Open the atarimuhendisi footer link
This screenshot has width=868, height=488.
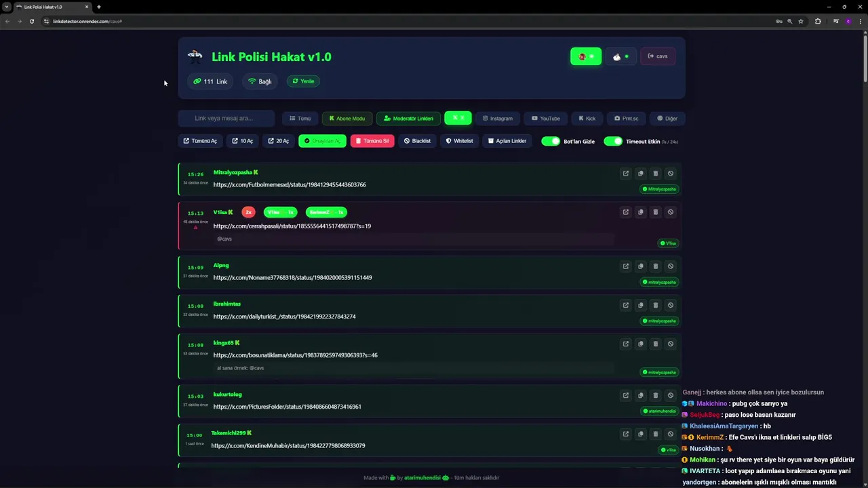coord(422,478)
